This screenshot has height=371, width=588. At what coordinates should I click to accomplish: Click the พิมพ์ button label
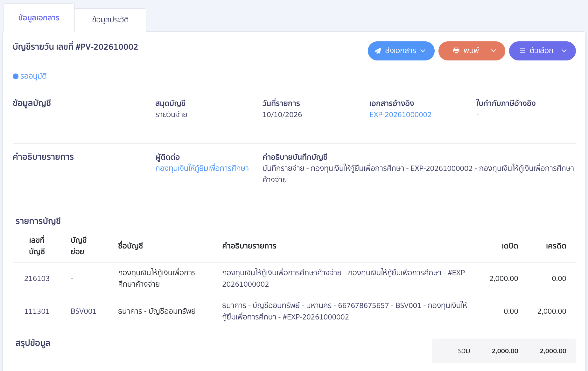(x=471, y=51)
